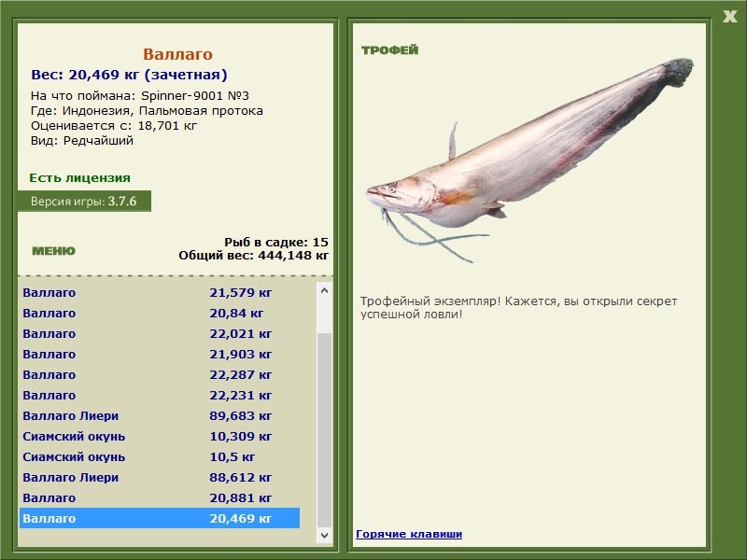Click the fish list scroll down arrow

tap(324, 535)
